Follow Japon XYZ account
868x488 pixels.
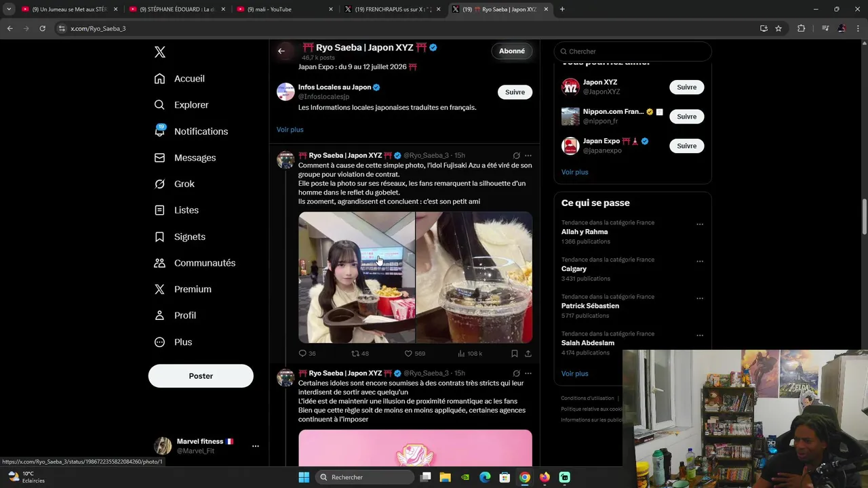click(x=686, y=87)
